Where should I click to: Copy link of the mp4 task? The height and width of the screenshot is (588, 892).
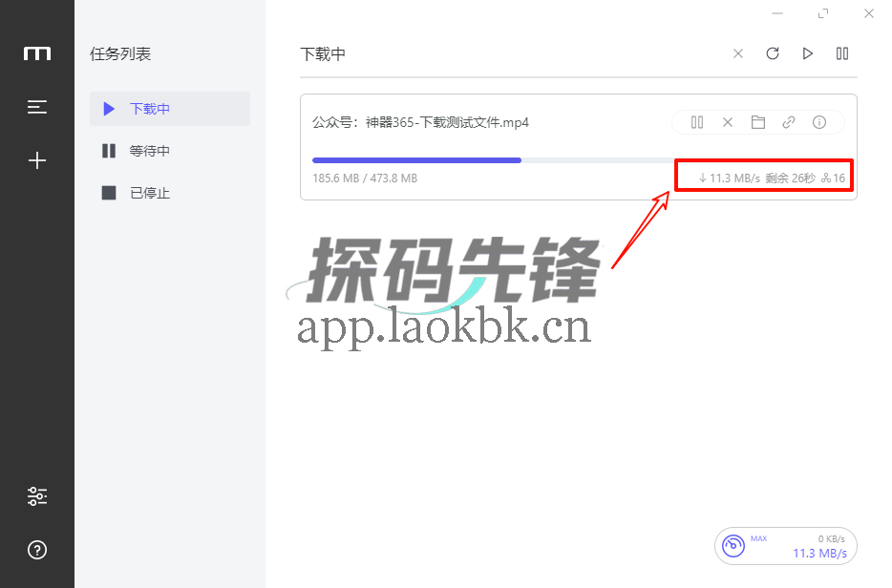[x=789, y=122]
